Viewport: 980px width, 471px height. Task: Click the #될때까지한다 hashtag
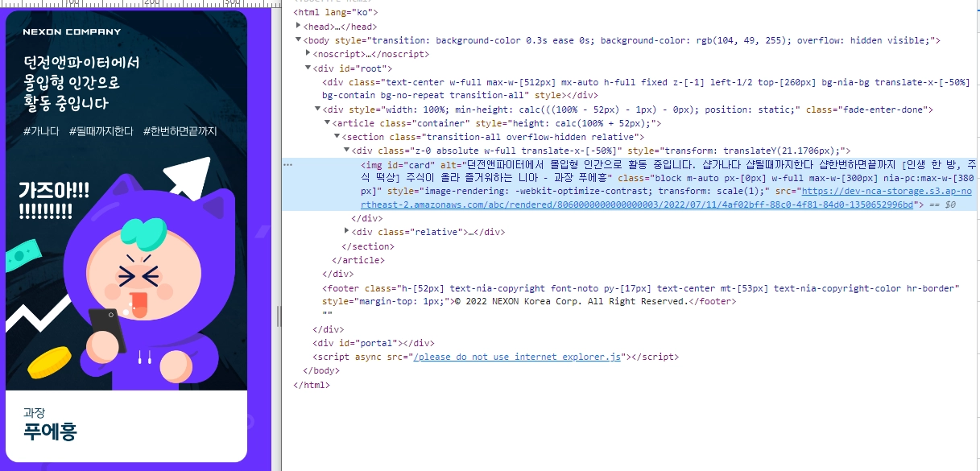point(101,131)
